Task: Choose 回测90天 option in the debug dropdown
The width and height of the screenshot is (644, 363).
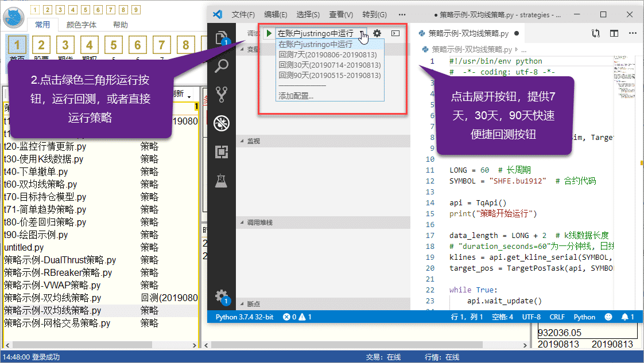Action: pos(329,75)
